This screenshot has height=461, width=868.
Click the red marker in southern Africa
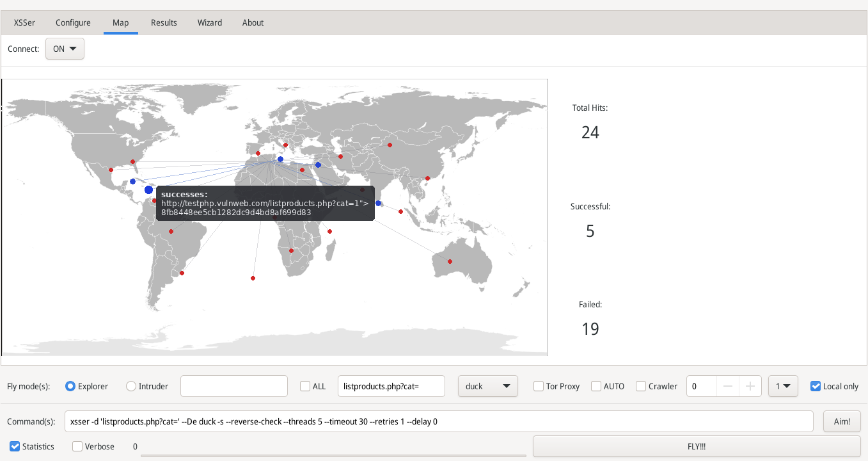[291, 250]
